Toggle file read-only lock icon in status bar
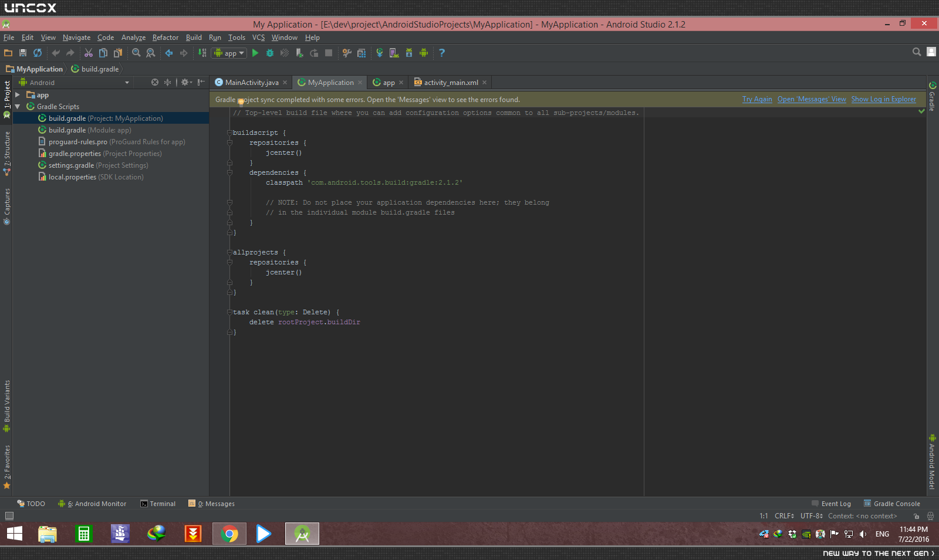939x560 pixels. click(916, 516)
